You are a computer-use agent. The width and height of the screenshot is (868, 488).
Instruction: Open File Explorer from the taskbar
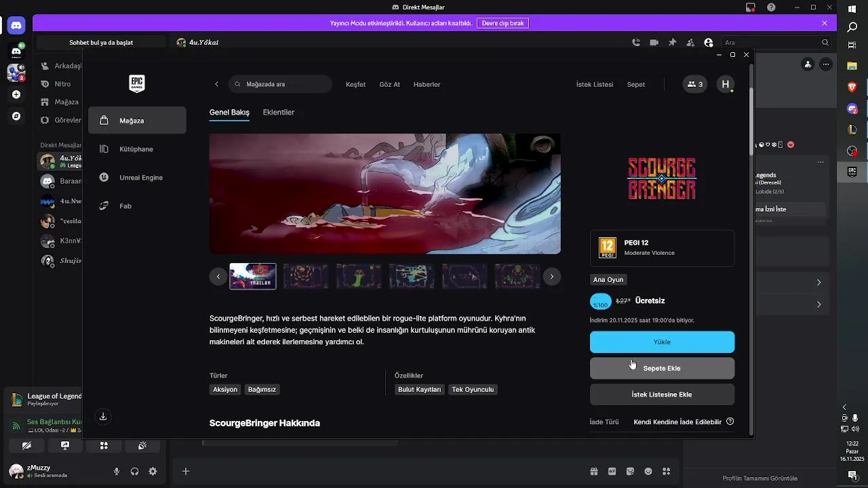[x=852, y=66]
